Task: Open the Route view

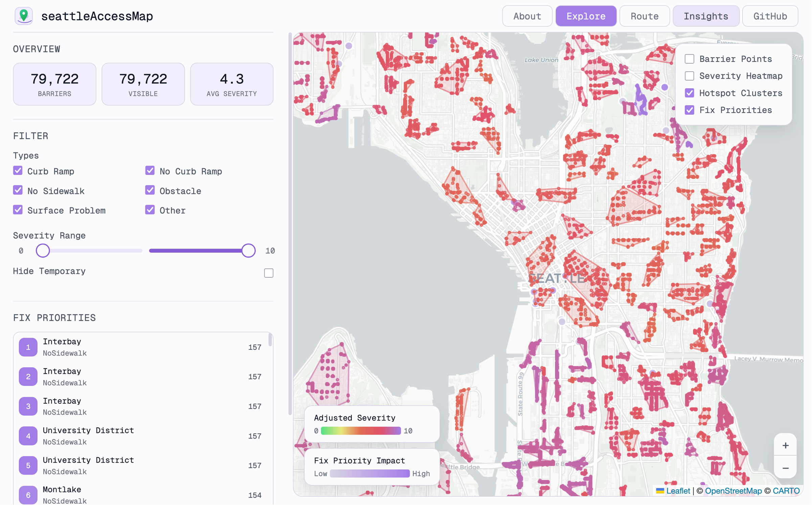Action: tap(644, 16)
